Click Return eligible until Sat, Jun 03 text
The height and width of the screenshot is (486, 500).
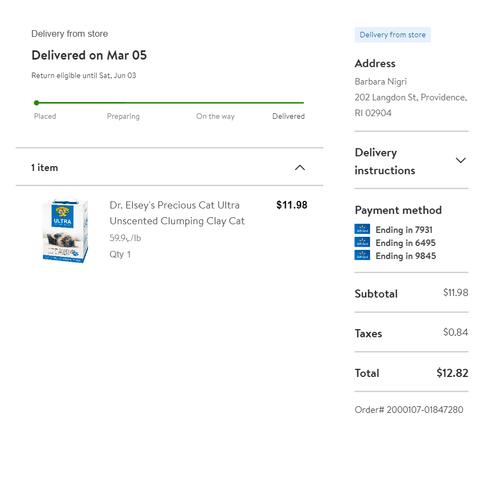click(x=84, y=76)
